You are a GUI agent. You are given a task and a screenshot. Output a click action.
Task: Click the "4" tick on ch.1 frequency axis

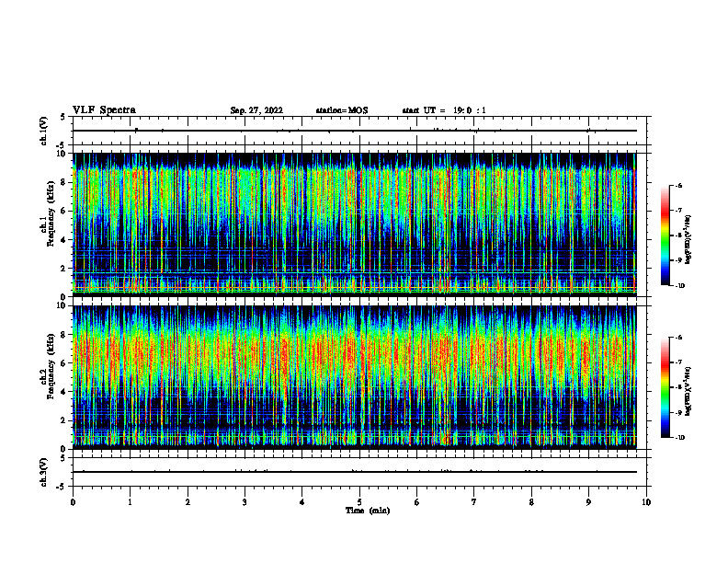[x=64, y=240]
